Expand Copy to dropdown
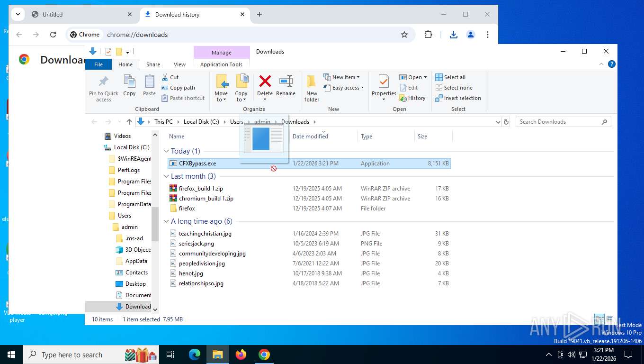 pyautogui.click(x=241, y=97)
